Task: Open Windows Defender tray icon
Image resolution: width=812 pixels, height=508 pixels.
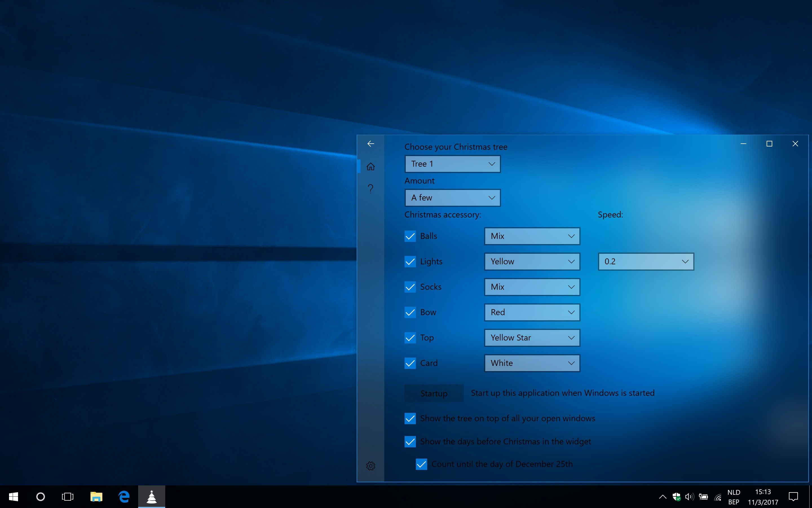Action: pyautogui.click(x=676, y=497)
